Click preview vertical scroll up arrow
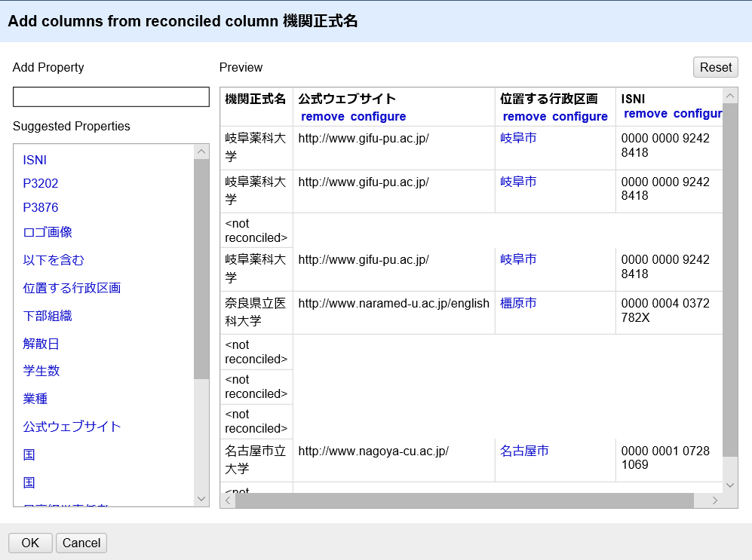752x560 pixels. pos(730,96)
